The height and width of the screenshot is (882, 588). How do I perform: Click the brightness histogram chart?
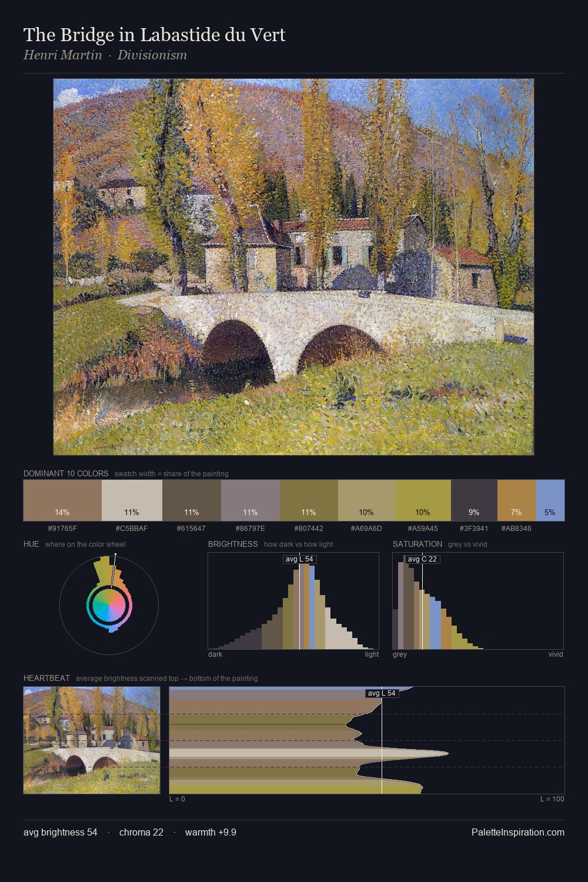point(293,601)
